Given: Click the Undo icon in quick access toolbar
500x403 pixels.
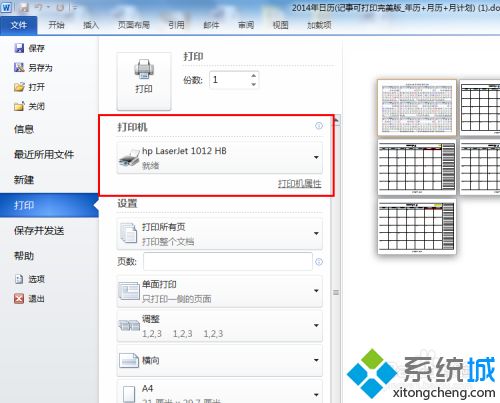Looking at the screenshot, I should 39,7.
